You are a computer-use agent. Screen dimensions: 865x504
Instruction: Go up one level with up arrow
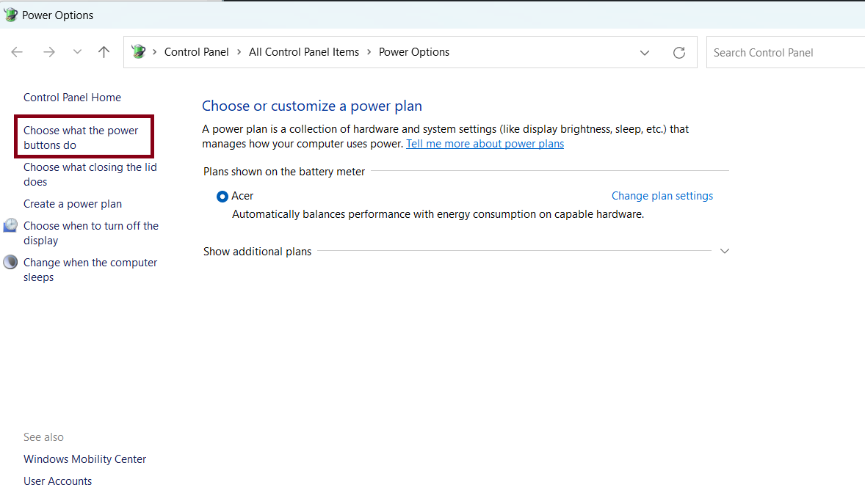point(104,52)
